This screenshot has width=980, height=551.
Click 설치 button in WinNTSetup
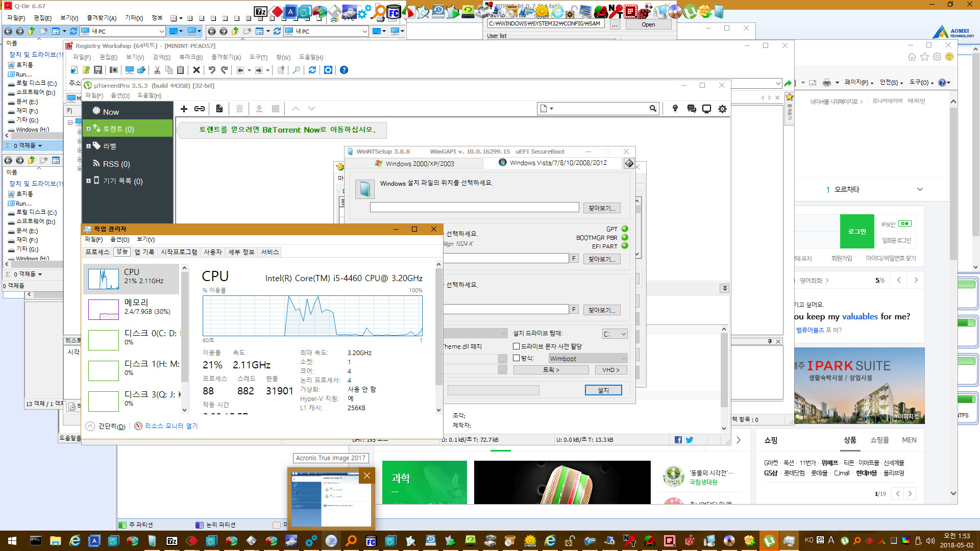pyautogui.click(x=603, y=390)
